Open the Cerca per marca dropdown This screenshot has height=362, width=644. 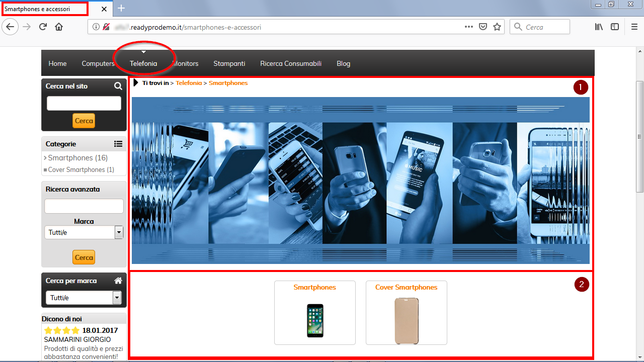pyautogui.click(x=84, y=298)
